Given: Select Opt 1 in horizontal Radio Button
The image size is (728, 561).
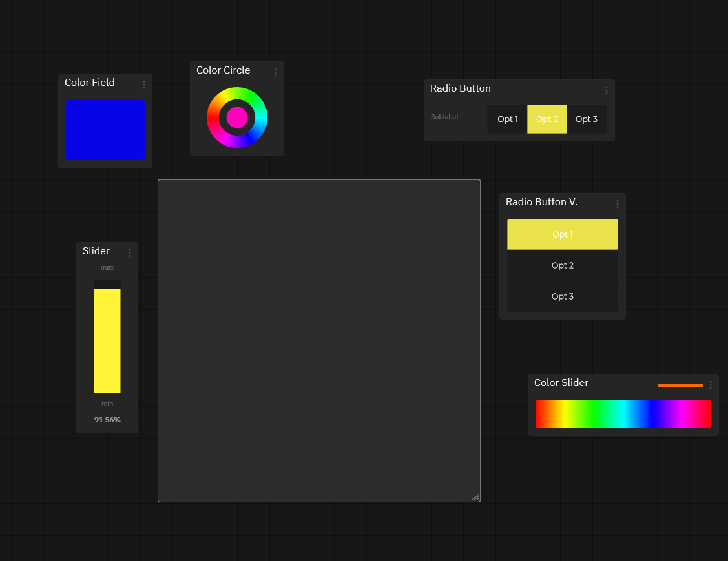Looking at the screenshot, I should click(507, 119).
